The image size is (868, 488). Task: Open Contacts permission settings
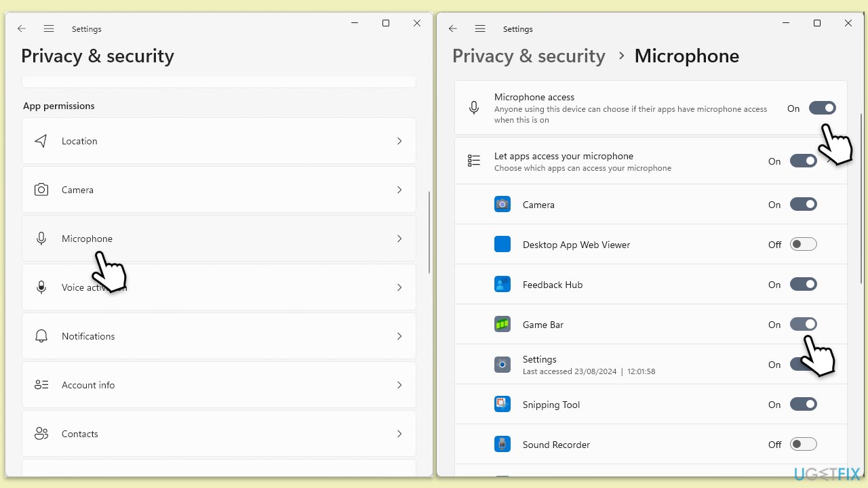(x=219, y=434)
